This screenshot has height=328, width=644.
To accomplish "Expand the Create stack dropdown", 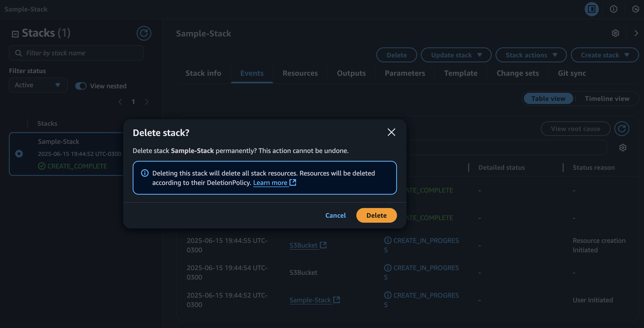I will 604,55.
